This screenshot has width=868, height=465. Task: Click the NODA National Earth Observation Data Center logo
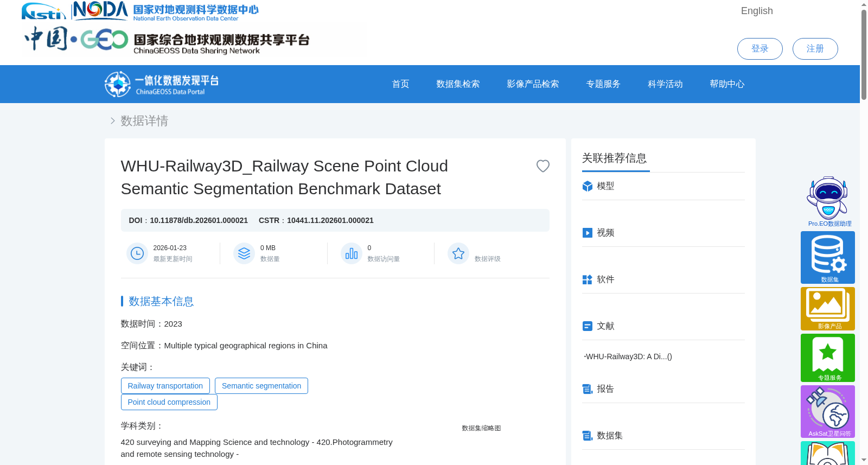point(165,11)
